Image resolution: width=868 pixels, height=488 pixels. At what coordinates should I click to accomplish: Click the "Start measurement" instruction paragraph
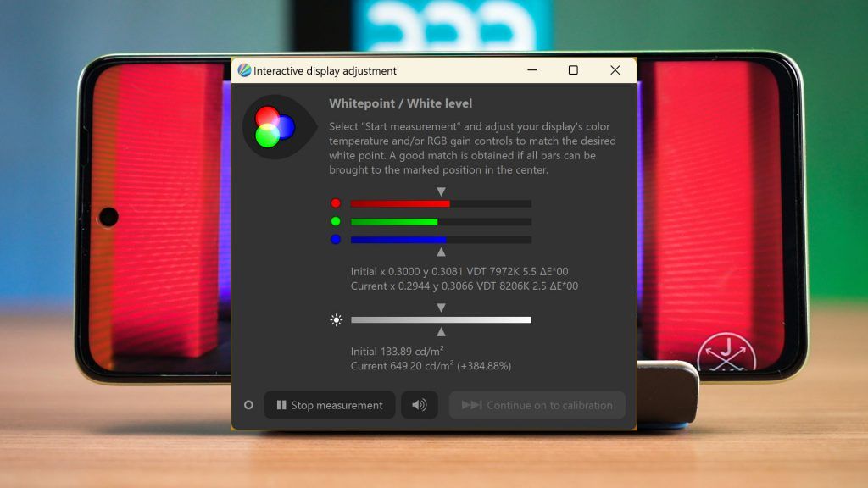coord(473,148)
